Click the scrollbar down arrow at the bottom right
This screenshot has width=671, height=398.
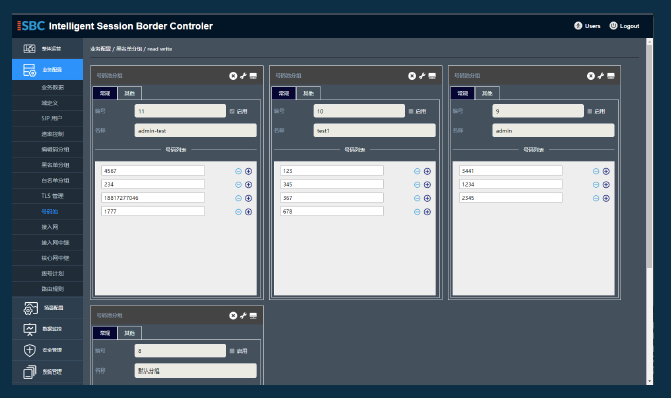coord(649,381)
